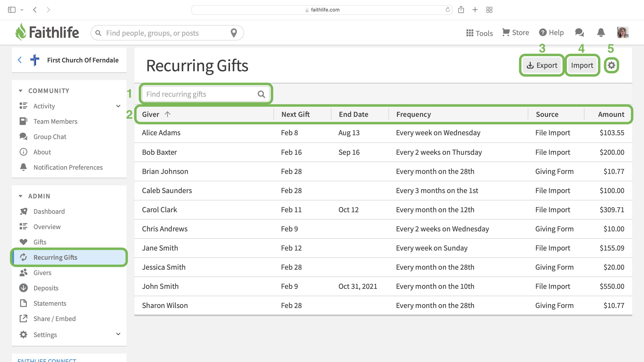
Task: Open the Help question mark link
Action: click(551, 33)
